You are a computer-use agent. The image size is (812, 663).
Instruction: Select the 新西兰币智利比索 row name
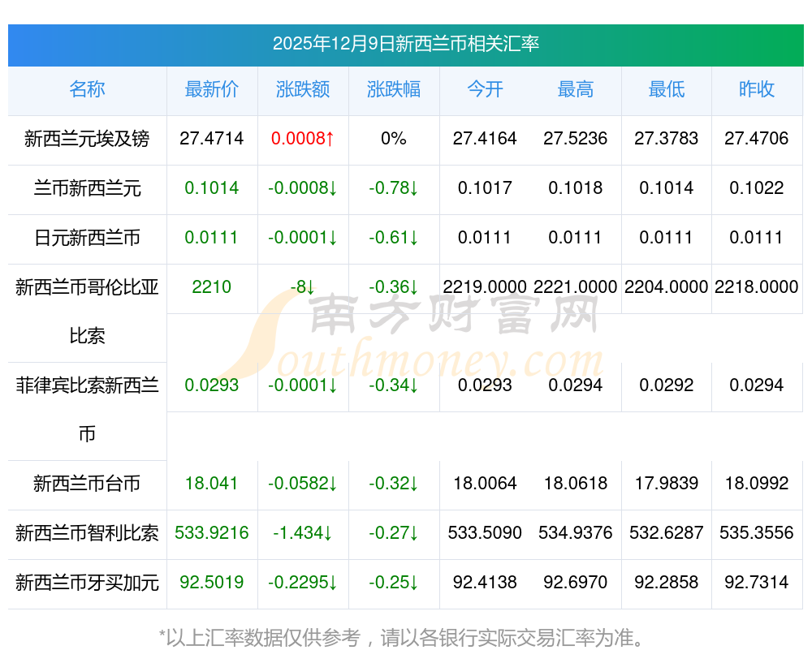[x=87, y=533]
